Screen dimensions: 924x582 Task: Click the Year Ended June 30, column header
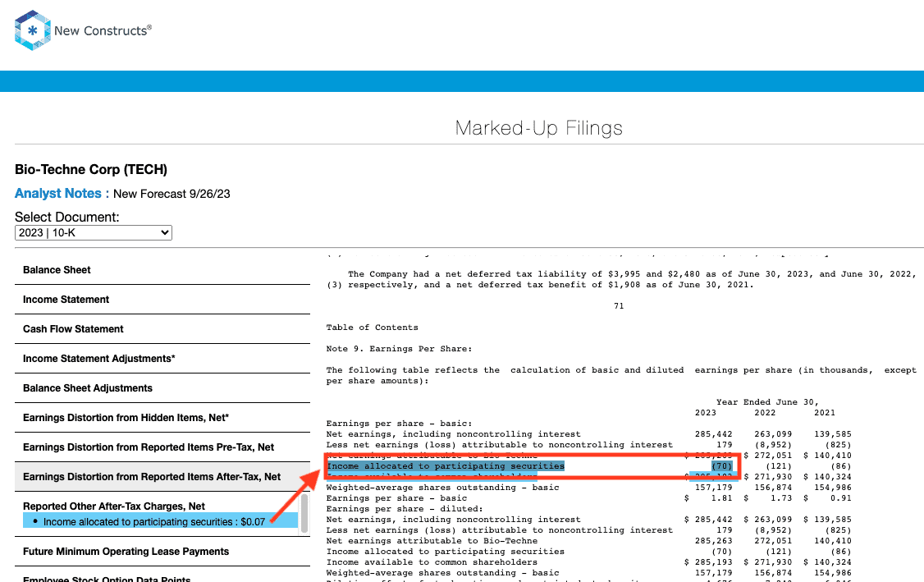[x=768, y=401]
